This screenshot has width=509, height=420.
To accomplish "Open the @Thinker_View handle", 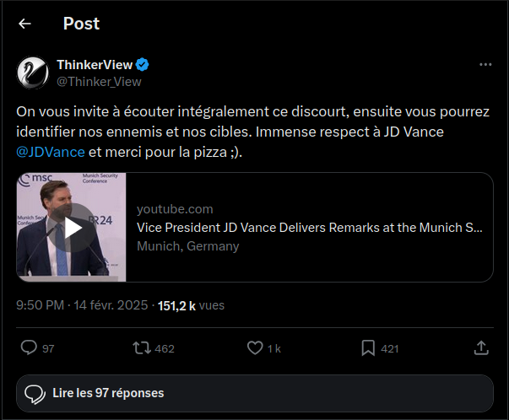I will pyautogui.click(x=99, y=82).
